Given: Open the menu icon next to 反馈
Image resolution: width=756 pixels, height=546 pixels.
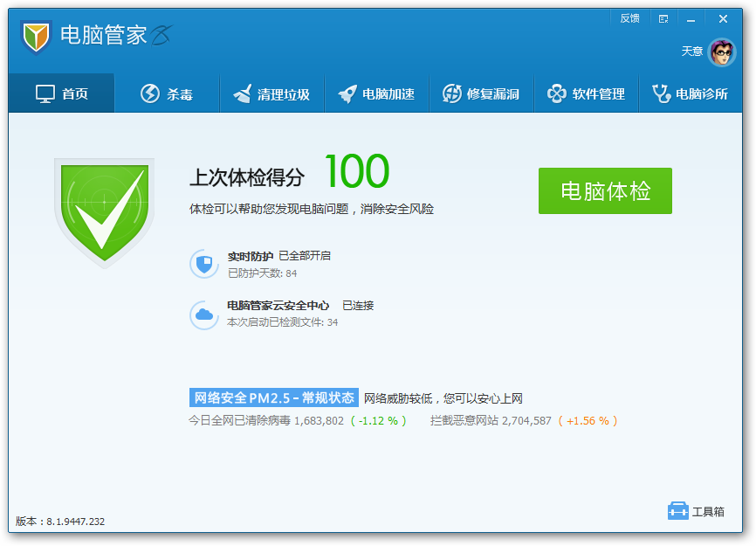Looking at the screenshot, I should (663, 19).
